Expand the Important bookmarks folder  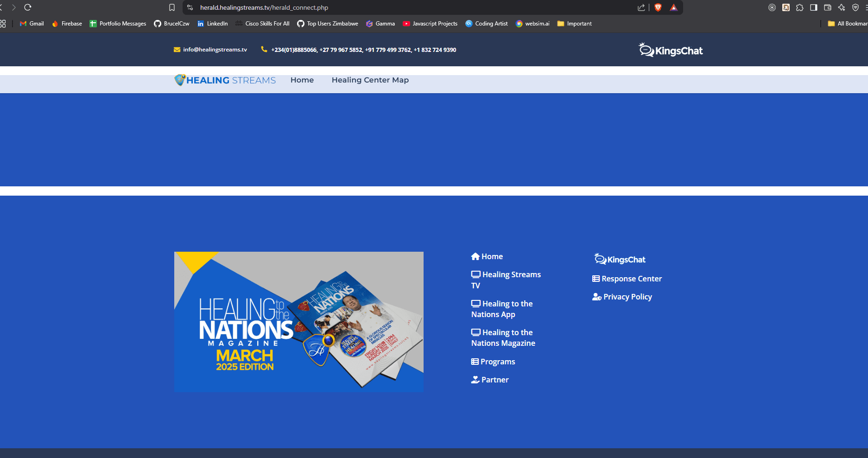tap(575, 24)
